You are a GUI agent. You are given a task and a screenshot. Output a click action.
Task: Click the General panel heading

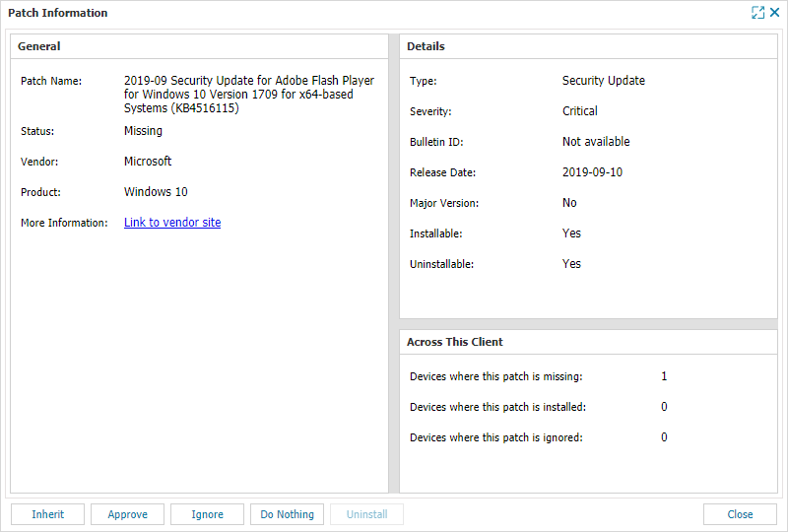point(38,46)
